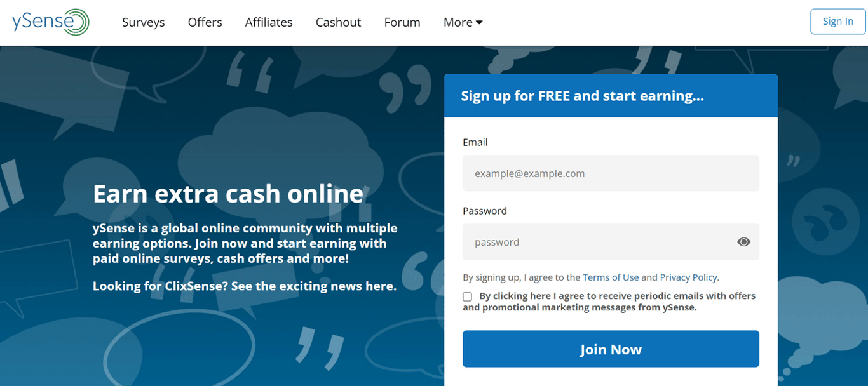Viewport: 868px width, 386px height.
Task: Click the Password field label
Action: coord(485,211)
